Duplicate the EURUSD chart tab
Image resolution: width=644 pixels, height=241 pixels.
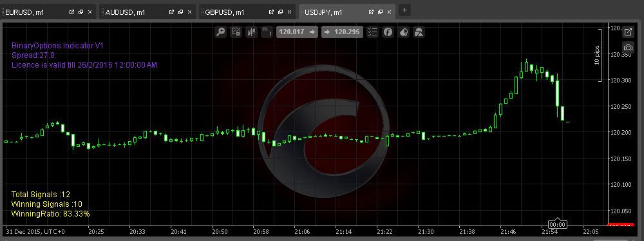click(80, 12)
